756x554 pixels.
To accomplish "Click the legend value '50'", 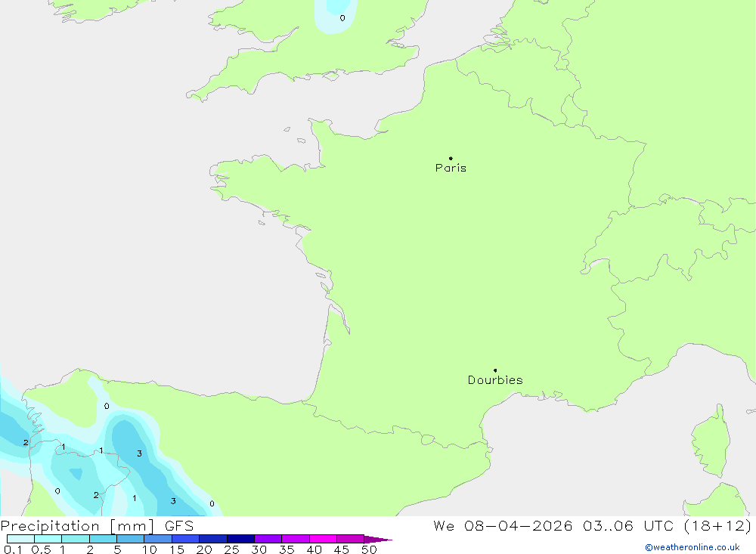I will click(x=369, y=549).
